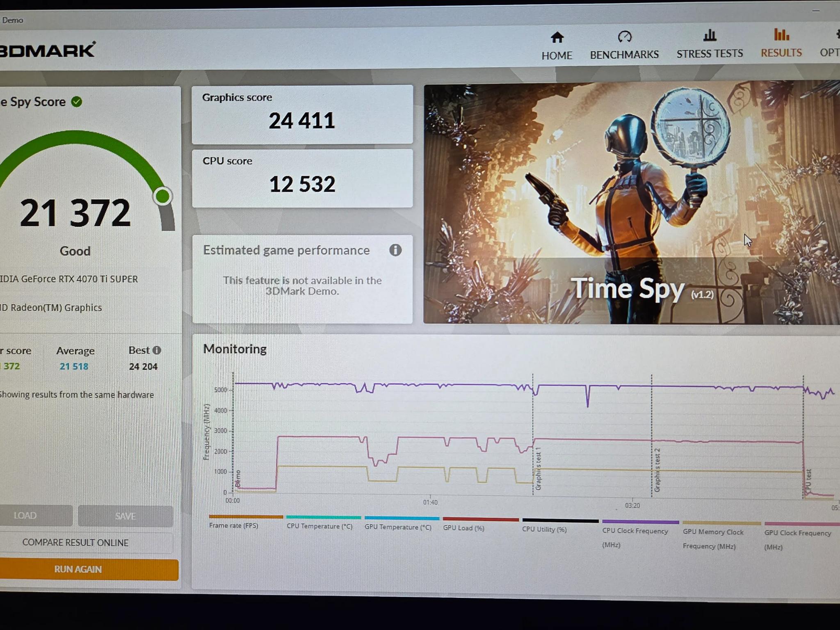Click the orange Results chart icon
The image size is (840, 630).
pyautogui.click(x=781, y=35)
